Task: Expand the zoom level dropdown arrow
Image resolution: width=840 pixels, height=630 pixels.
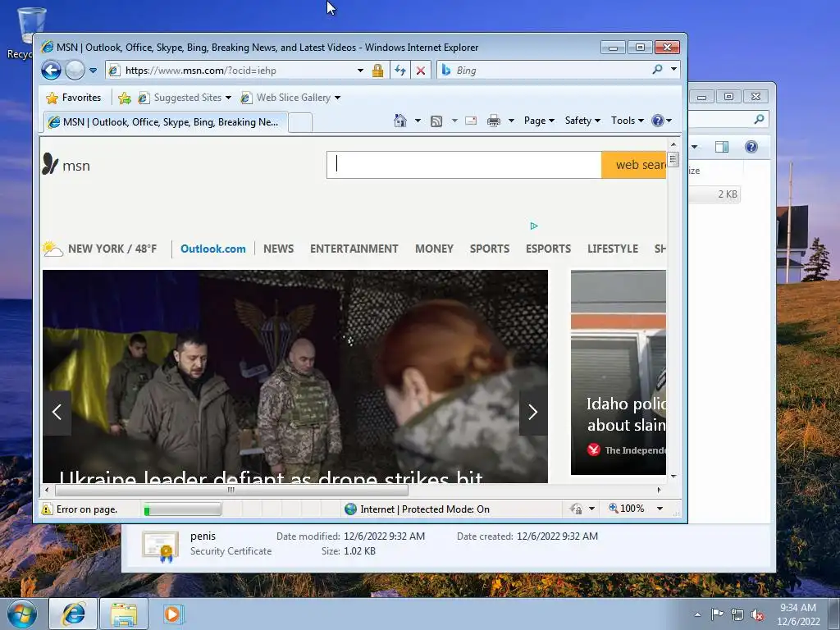Action: [660, 509]
